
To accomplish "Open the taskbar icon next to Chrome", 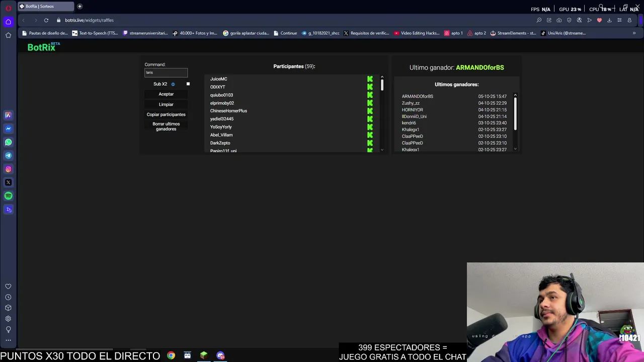I will point(187,355).
